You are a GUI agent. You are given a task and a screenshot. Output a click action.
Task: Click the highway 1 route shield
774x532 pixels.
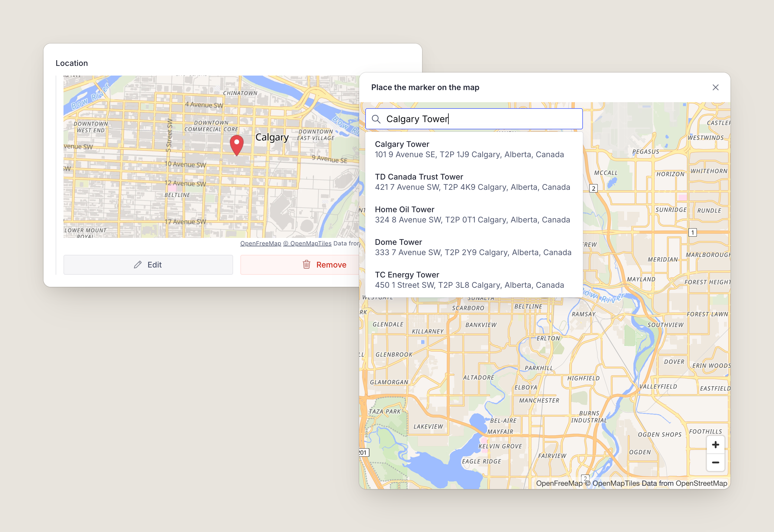692,232
